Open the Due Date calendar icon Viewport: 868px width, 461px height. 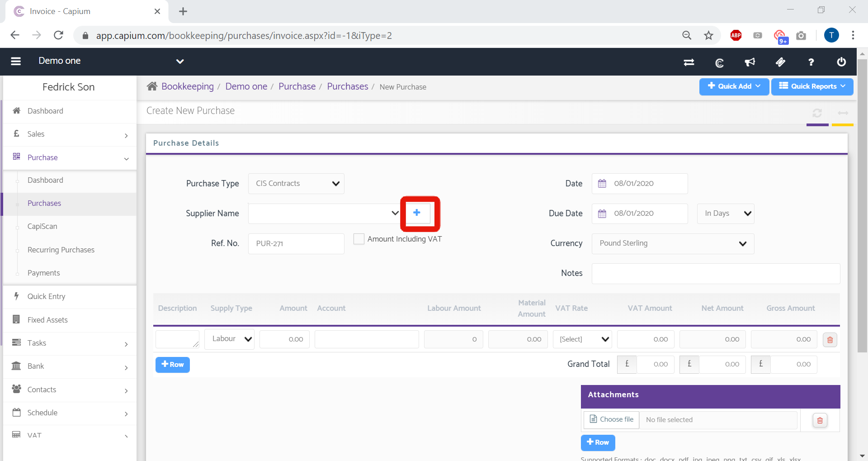click(602, 213)
